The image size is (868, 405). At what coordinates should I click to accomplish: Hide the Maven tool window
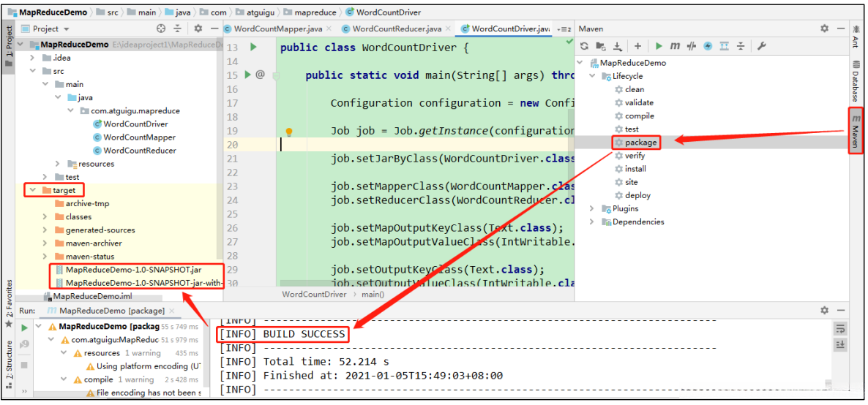click(842, 29)
